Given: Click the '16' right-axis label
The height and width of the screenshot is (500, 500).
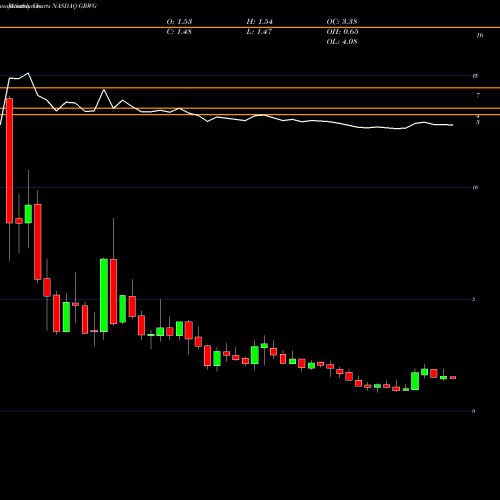Looking at the screenshot, I should pyautogui.click(x=480, y=35).
